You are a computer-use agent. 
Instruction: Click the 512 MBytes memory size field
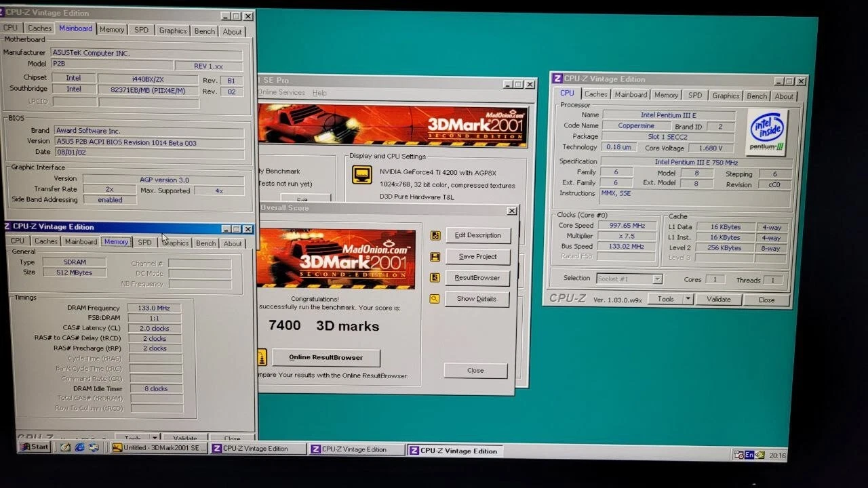pyautogui.click(x=75, y=272)
